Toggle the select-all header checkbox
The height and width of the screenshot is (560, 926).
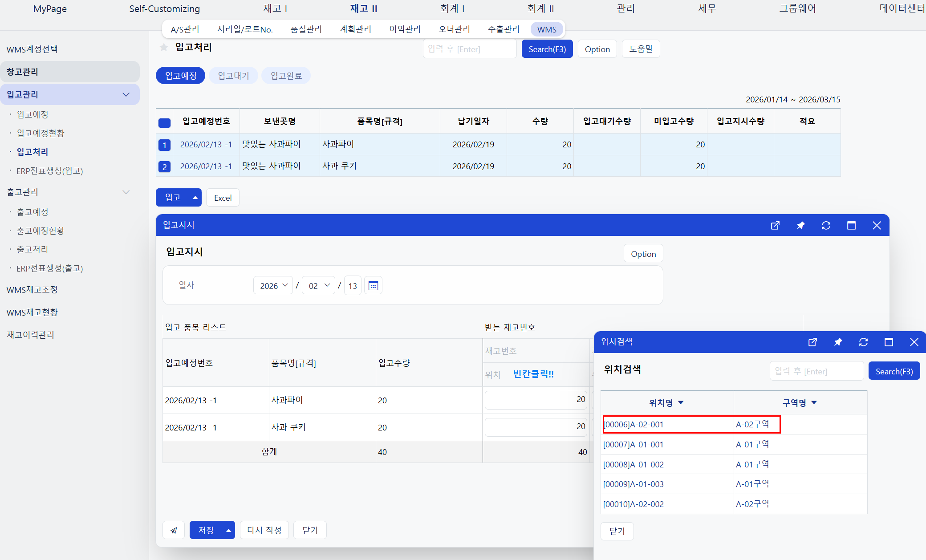pyautogui.click(x=164, y=123)
